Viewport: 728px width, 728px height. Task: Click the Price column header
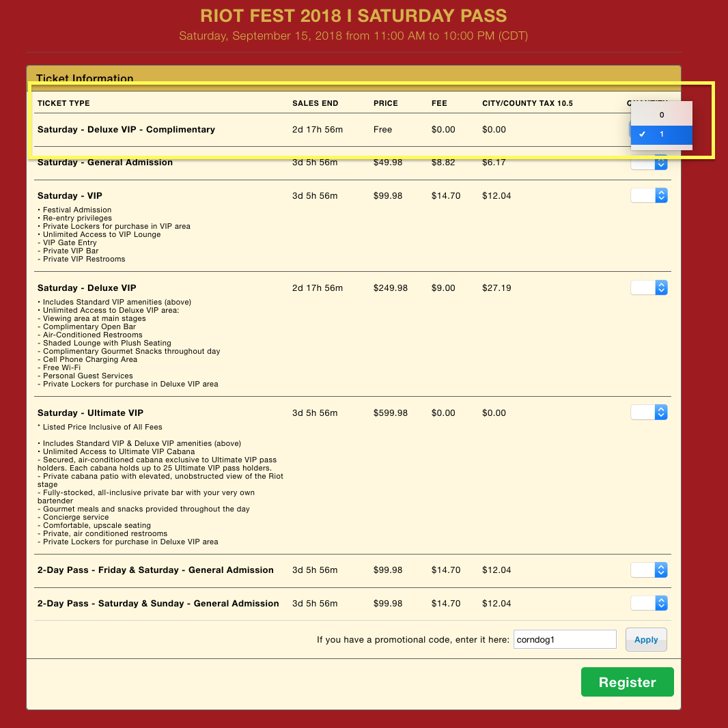(385, 103)
